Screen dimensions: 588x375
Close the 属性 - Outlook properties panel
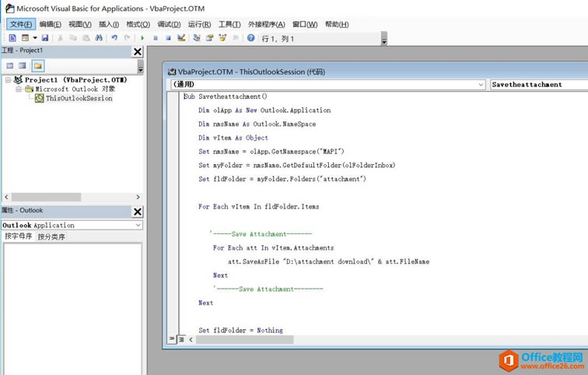(138, 211)
